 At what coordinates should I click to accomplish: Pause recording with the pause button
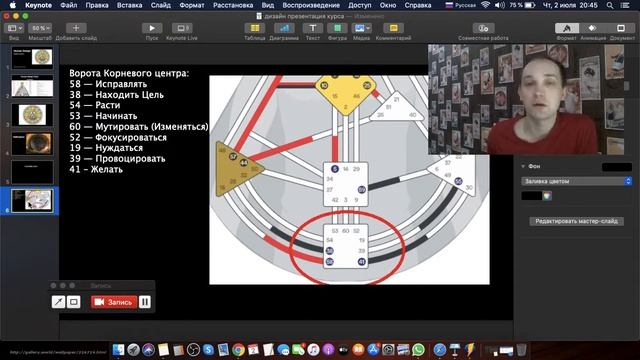(145, 302)
